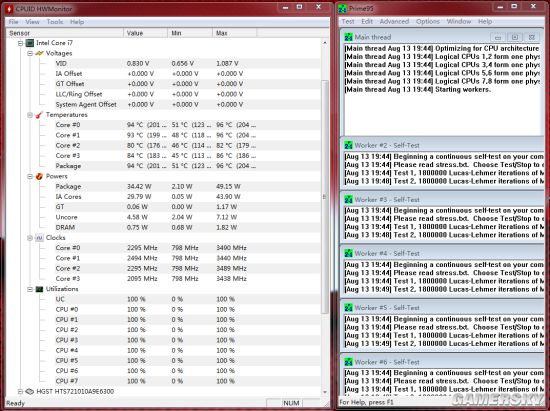Collapse the Intel Core i7 tree node
Screen dimensions: 550x411
(20, 43)
